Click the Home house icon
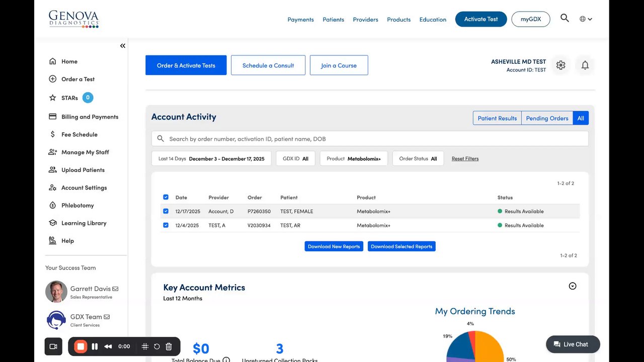Image resolution: width=644 pixels, height=362 pixels. click(x=52, y=61)
